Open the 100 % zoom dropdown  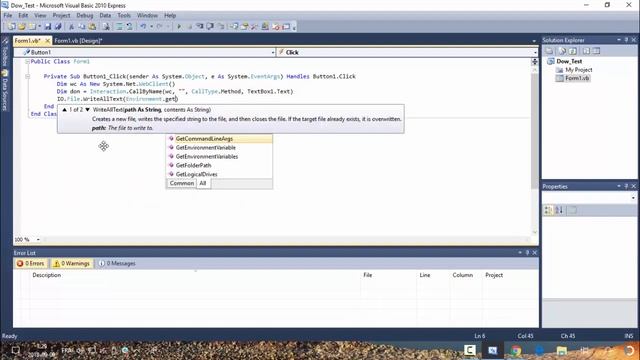38,240
